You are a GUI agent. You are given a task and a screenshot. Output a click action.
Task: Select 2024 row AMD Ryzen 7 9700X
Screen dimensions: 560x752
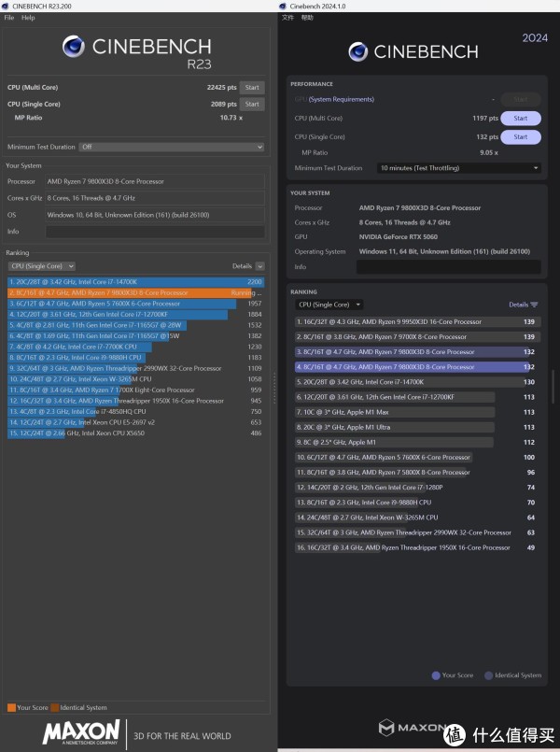(418, 336)
